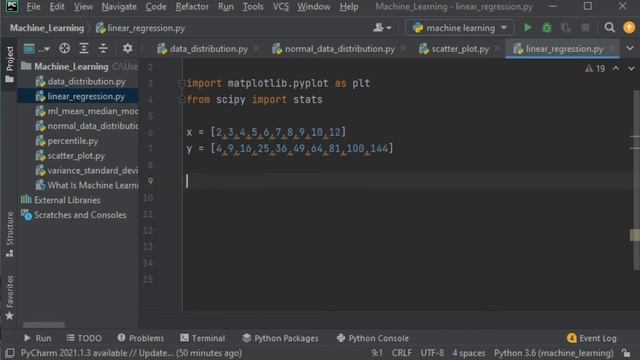The width and height of the screenshot is (640, 360).
Task: Toggle the Structure tool window
Action: click(9, 234)
